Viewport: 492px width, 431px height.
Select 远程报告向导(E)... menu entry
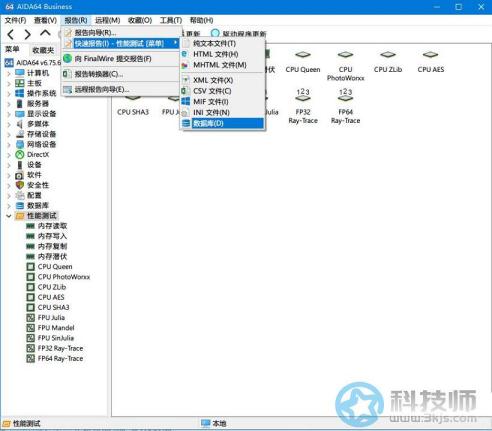(x=121, y=89)
